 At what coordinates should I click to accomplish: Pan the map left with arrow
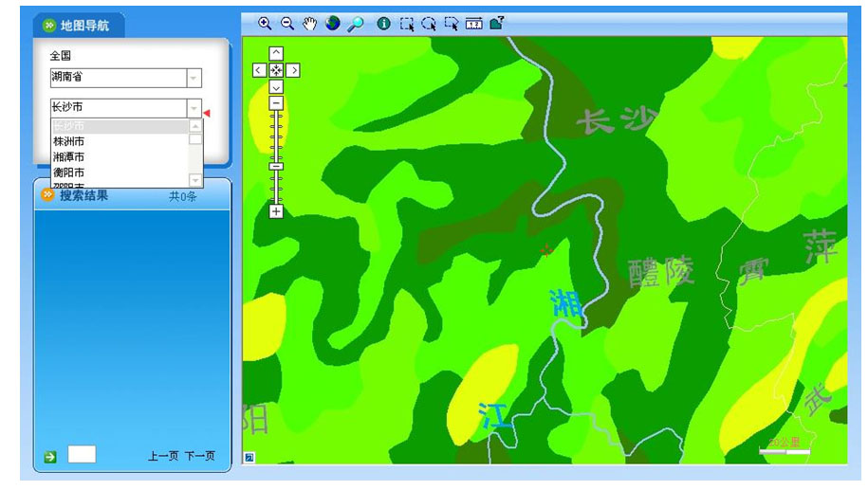259,70
